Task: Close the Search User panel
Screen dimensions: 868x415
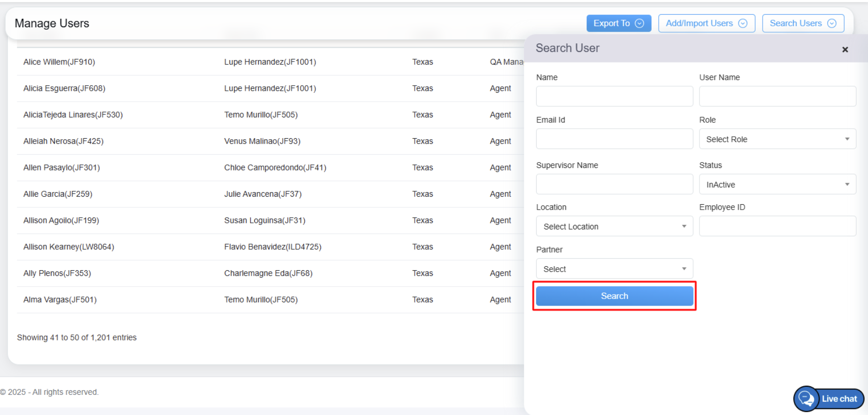Action: [x=845, y=49]
